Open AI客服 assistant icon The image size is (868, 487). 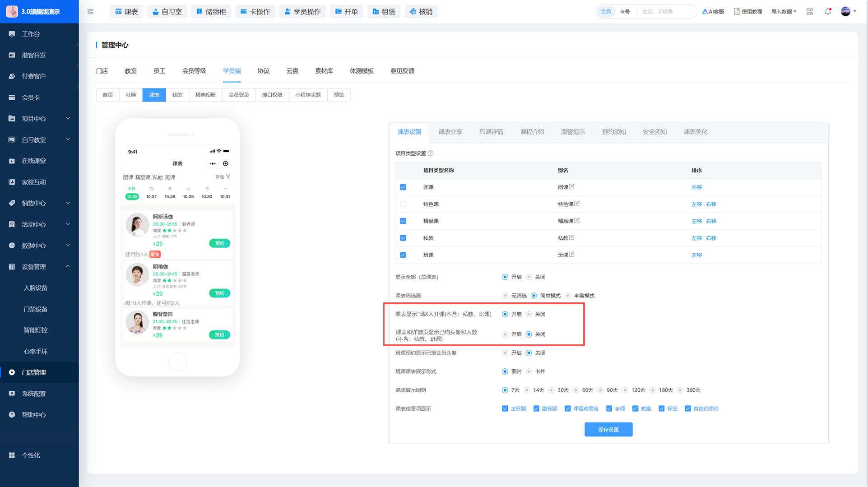(713, 12)
